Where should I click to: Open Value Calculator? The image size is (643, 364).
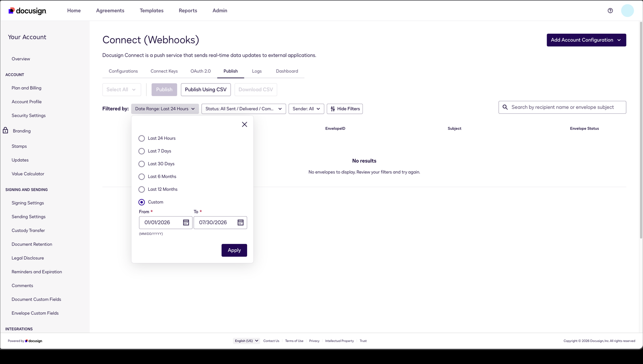point(28,174)
